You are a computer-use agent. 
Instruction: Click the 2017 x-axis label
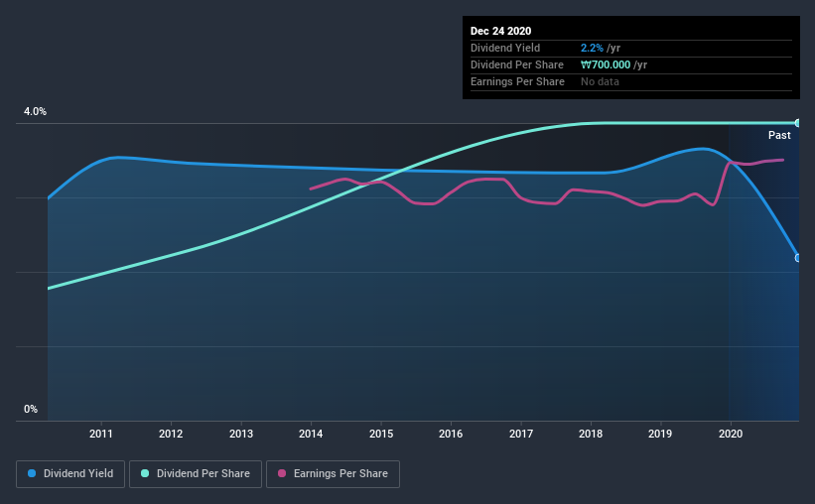[521, 434]
